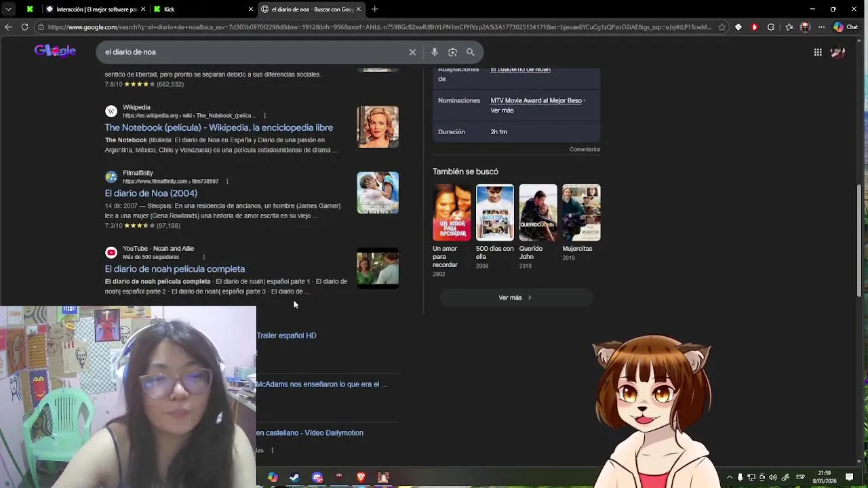The image size is (868, 488).
Task: Open McAdams nos enseñaron result link
Action: coord(321,384)
